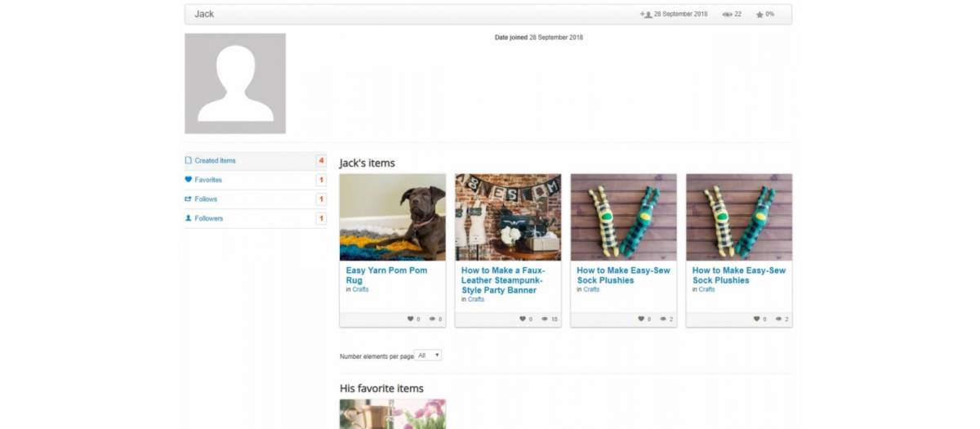This screenshot has width=980, height=429.
Task: Click the Favorites heart icon in sidebar
Action: click(x=188, y=180)
